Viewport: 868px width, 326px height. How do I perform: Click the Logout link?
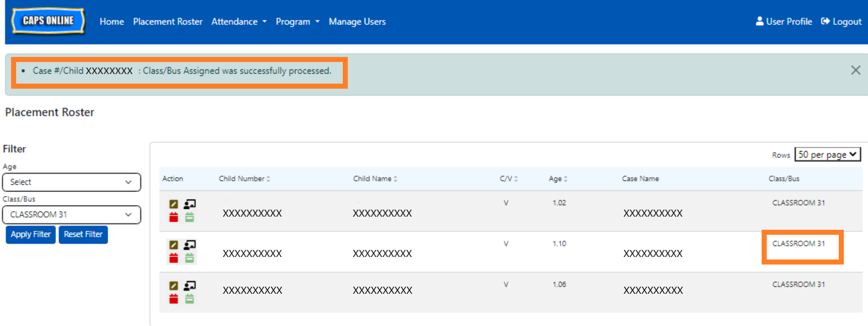[841, 22]
